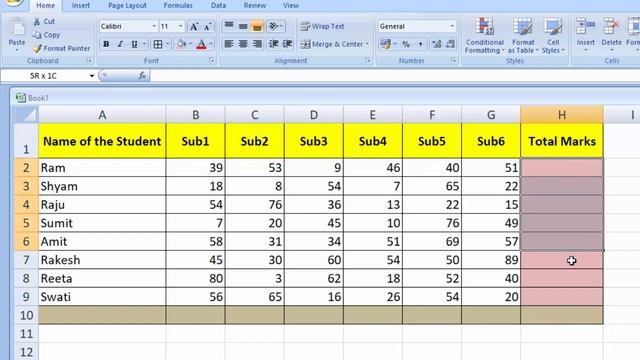The width and height of the screenshot is (640, 360).
Task: Click the Book1 workbook icon
Action: (20, 98)
